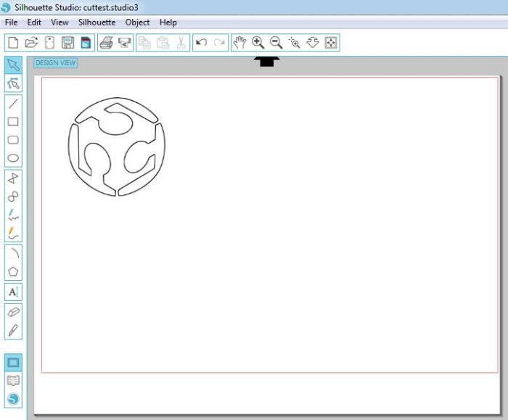
Task: Choose the Edit Points tool
Action: pyautogui.click(x=13, y=83)
